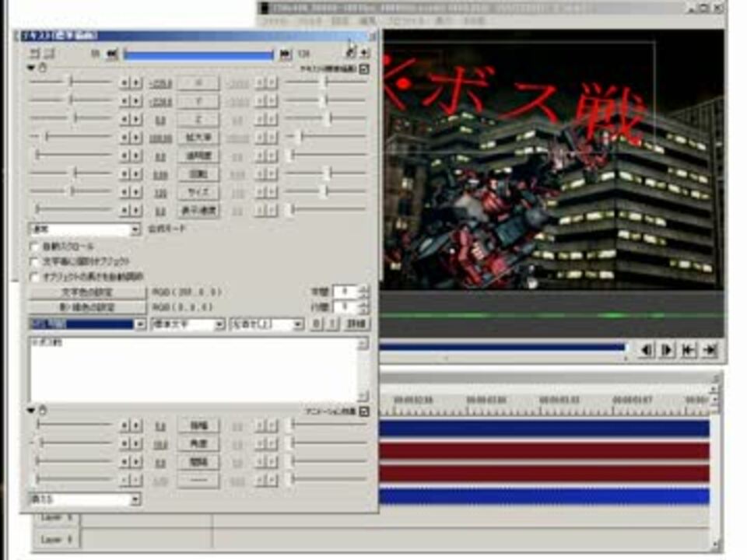Increase 回転 value with right arrow
Screen dimensions: 747x560
(x=136, y=173)
